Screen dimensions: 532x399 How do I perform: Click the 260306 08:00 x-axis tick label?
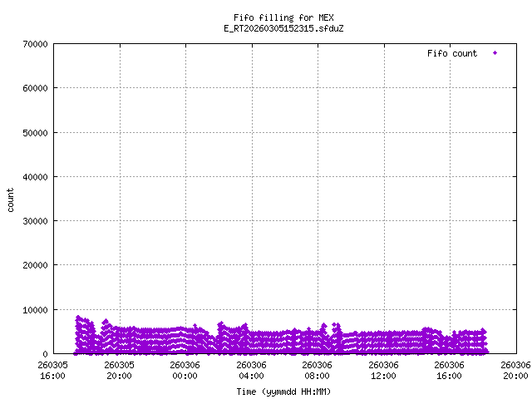(318, 370)
